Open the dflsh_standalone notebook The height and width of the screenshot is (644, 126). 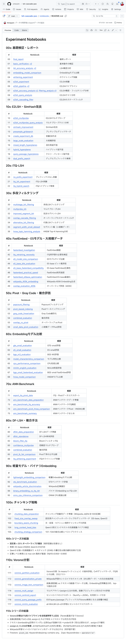[x=21, y=436]
